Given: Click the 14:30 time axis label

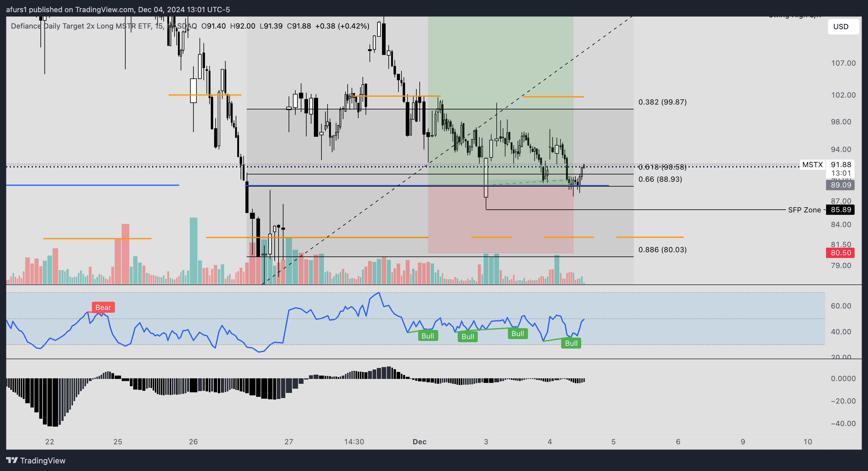Looking at the screenshot, I should (x=354, y=442).
